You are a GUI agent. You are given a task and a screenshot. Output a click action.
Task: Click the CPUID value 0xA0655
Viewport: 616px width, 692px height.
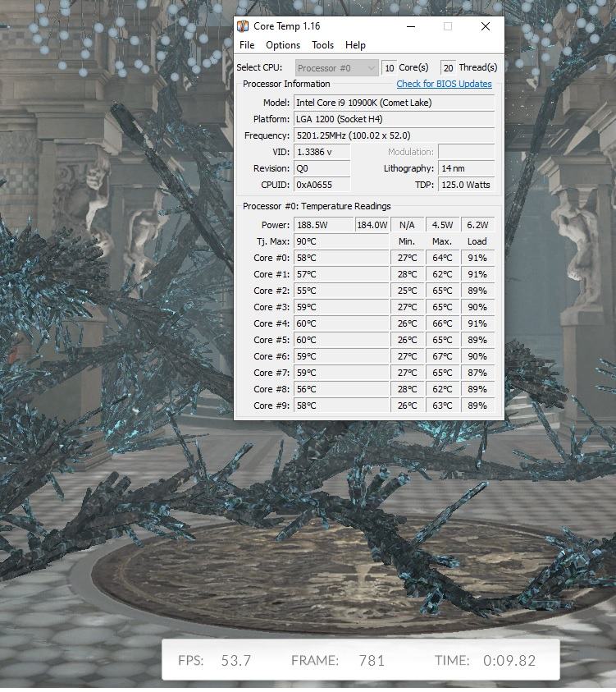[322, 185]
